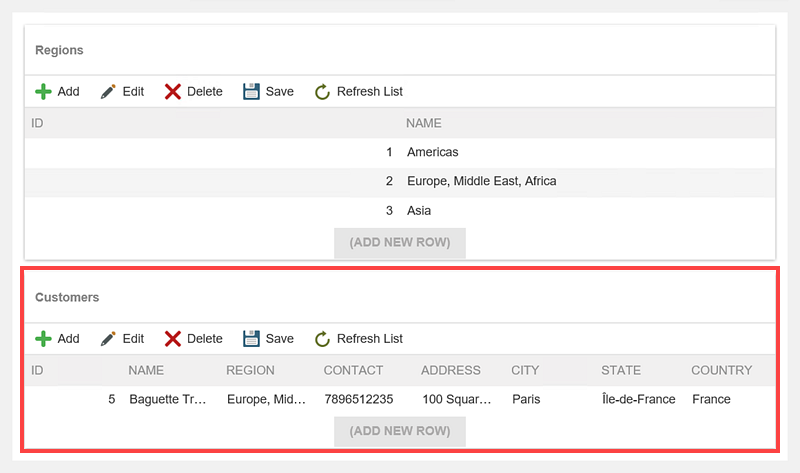Click the red X Delete icon in Regions
The image size is (800, 473).
(173, 92)
